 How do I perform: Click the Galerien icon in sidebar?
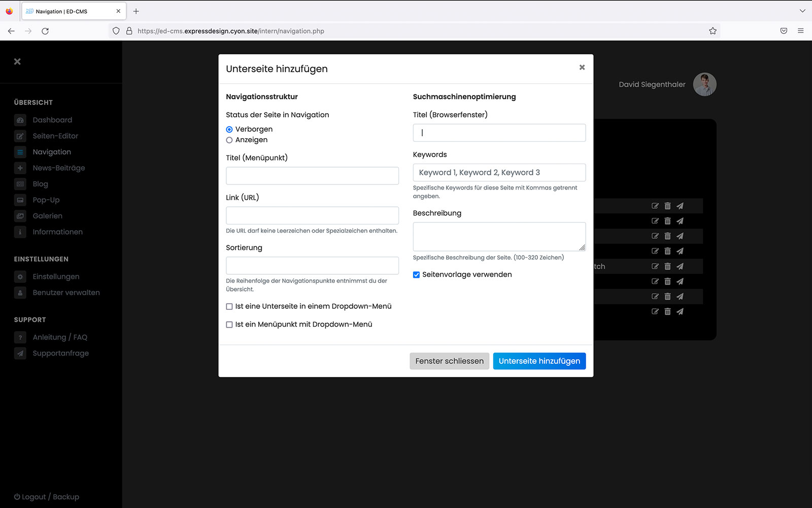(x=20, y=216)
